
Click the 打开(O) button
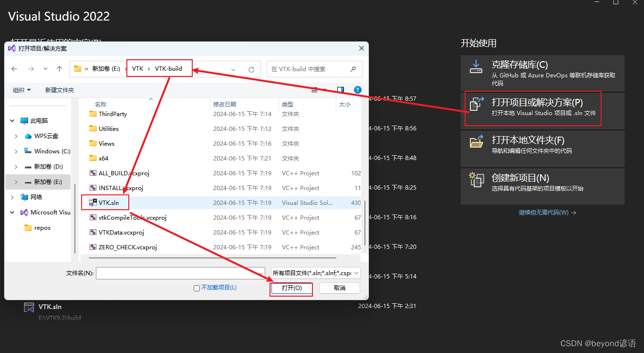291,289
